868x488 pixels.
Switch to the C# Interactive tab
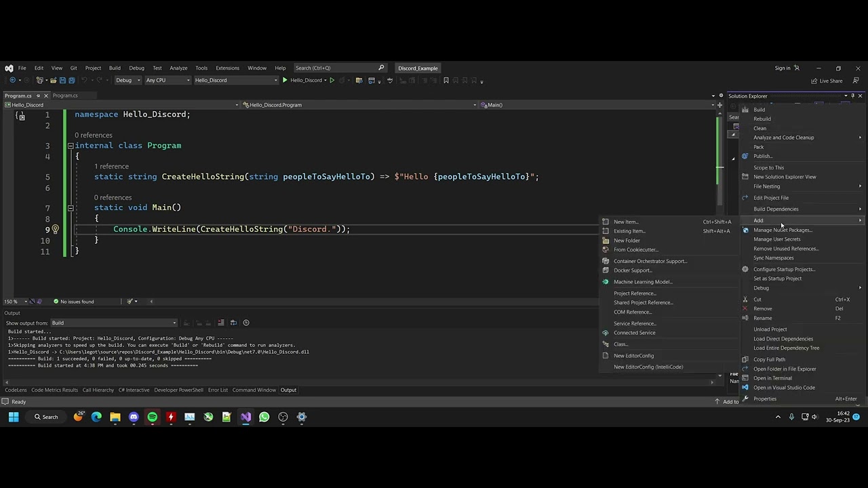[134, 390]
